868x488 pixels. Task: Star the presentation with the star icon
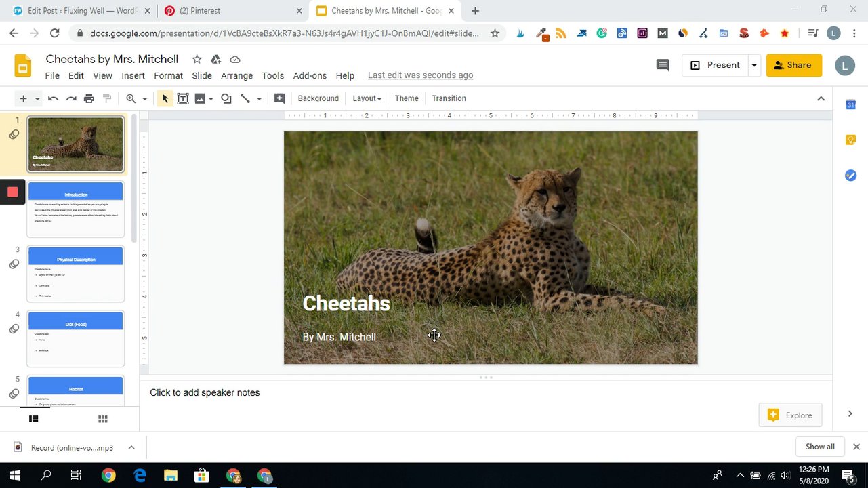(x=197, y=60)
